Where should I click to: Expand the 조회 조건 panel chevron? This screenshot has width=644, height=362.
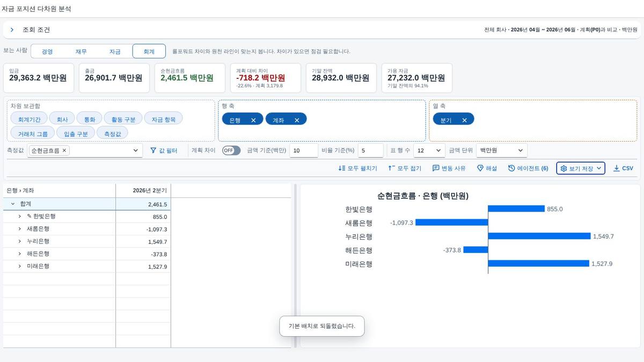tap(12, 30)
